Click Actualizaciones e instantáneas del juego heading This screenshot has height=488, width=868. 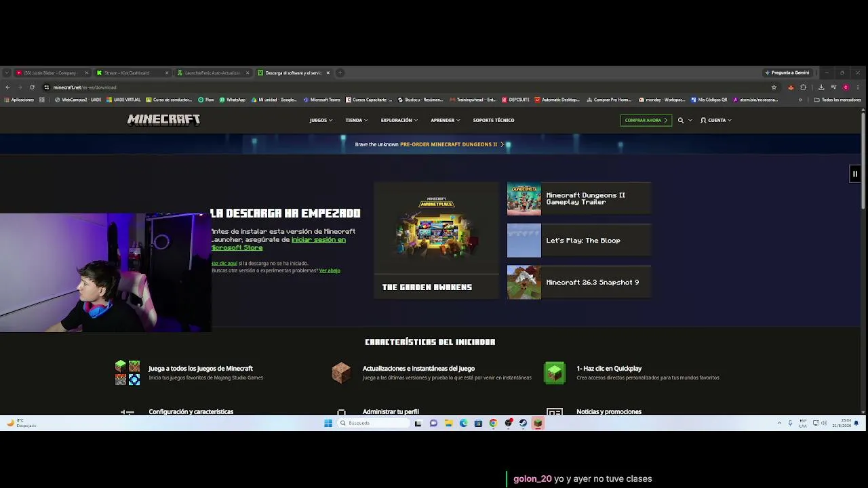click(418, 369)
